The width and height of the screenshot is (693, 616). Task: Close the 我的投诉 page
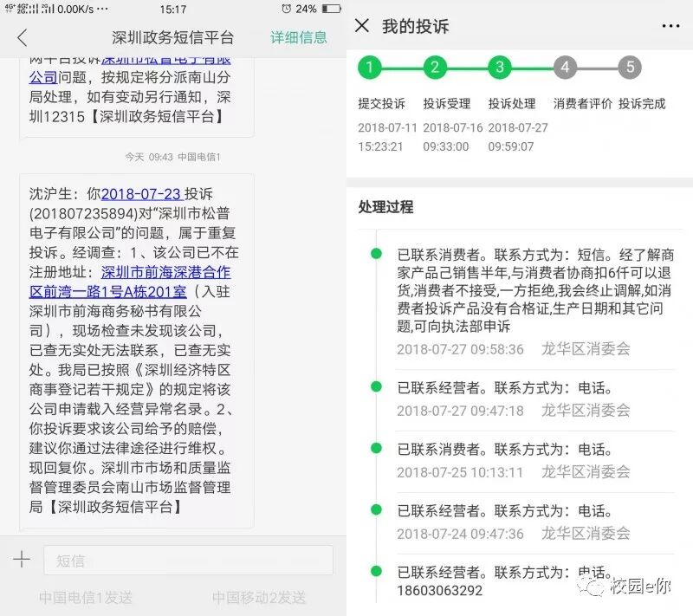pyautogui.click(x=362, y=26)
